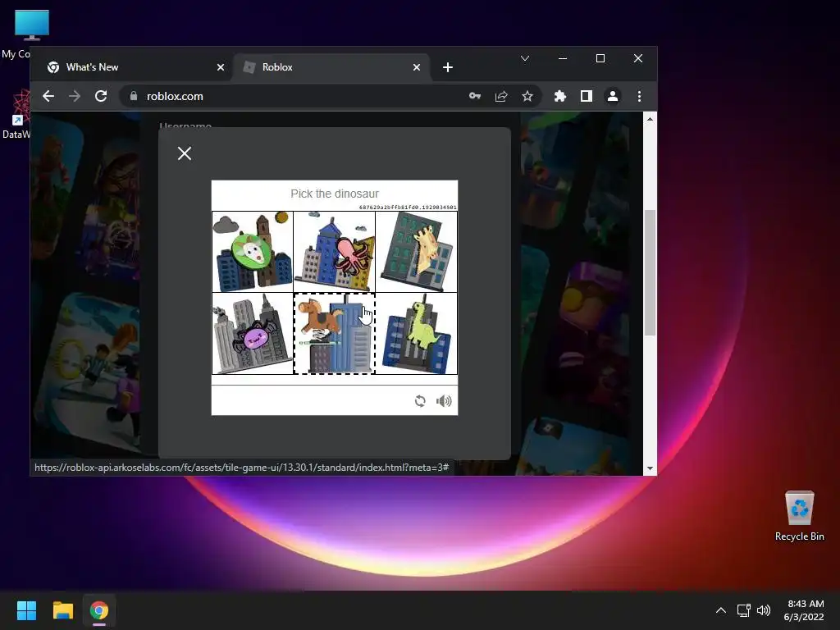Open Windows Start menu
The image size is (840, 630).
[26, 610]
